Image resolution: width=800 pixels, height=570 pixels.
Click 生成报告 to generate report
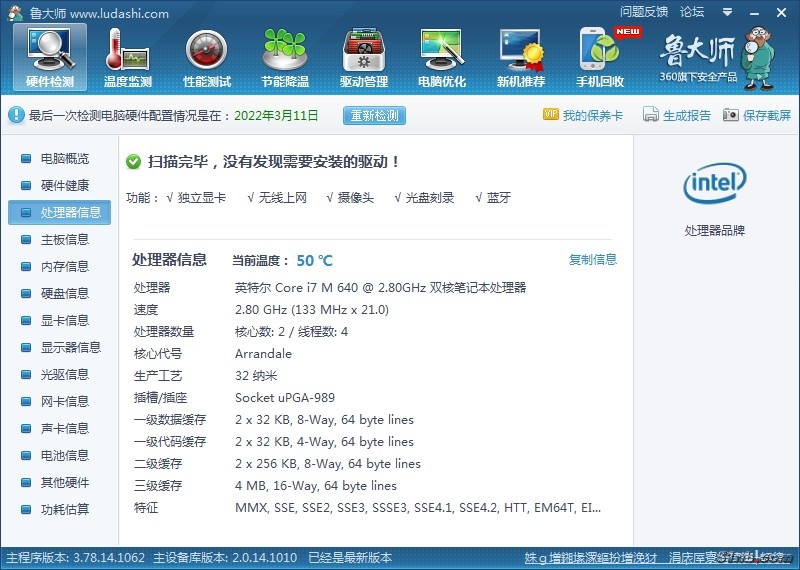click(677, 116)
